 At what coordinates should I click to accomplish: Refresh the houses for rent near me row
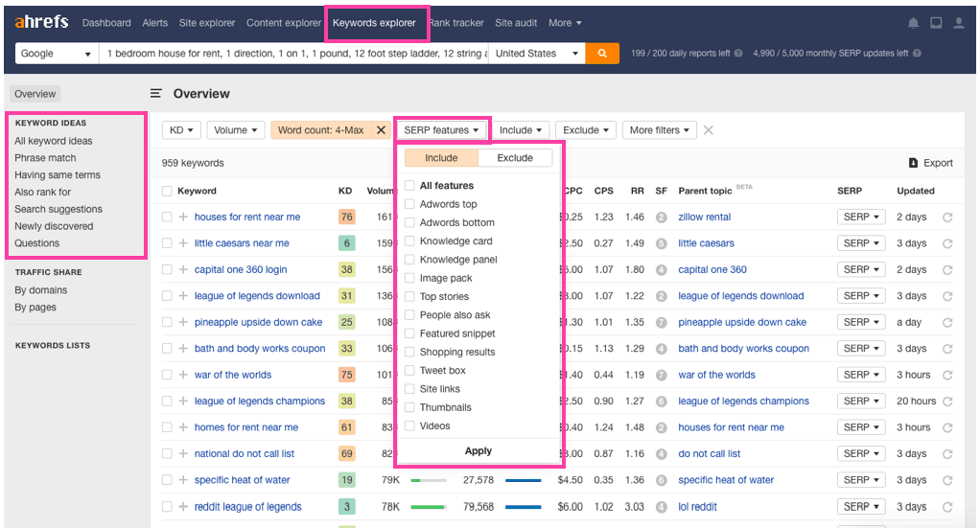click(947, 218)
